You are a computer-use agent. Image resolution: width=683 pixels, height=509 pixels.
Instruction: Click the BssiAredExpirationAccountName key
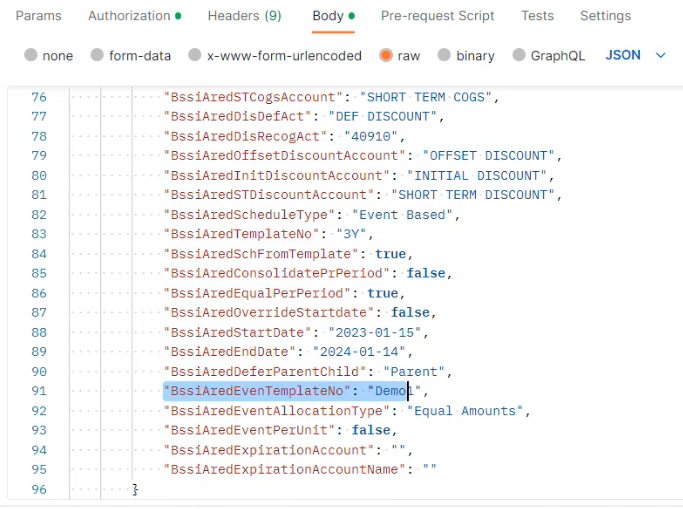(x=284, y=469)
